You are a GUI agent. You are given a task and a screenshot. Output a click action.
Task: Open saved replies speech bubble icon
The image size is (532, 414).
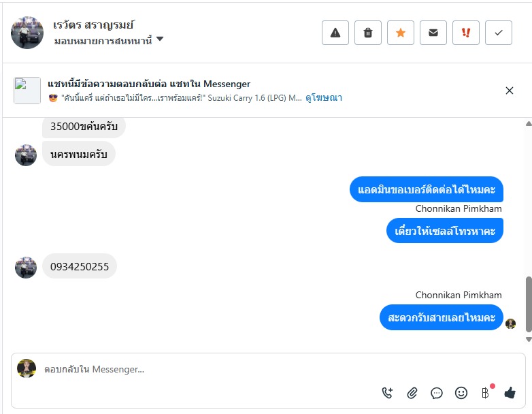pos(437,393)
